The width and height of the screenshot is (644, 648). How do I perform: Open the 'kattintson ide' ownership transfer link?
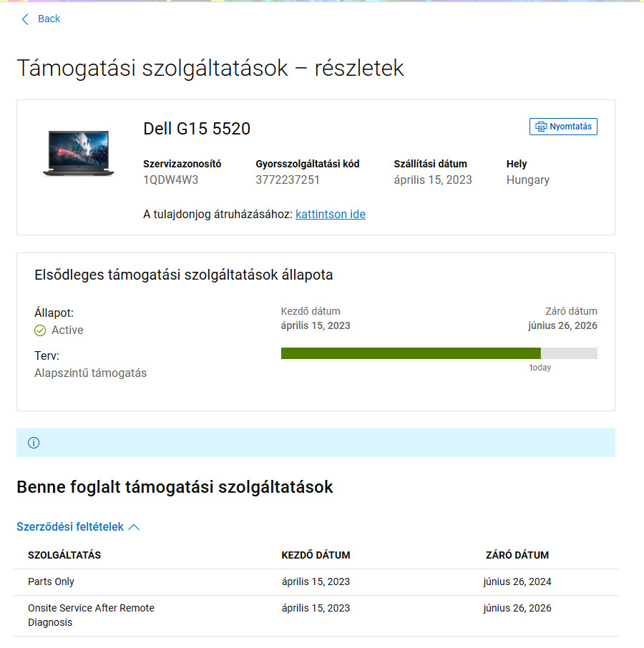coord(331,214)
